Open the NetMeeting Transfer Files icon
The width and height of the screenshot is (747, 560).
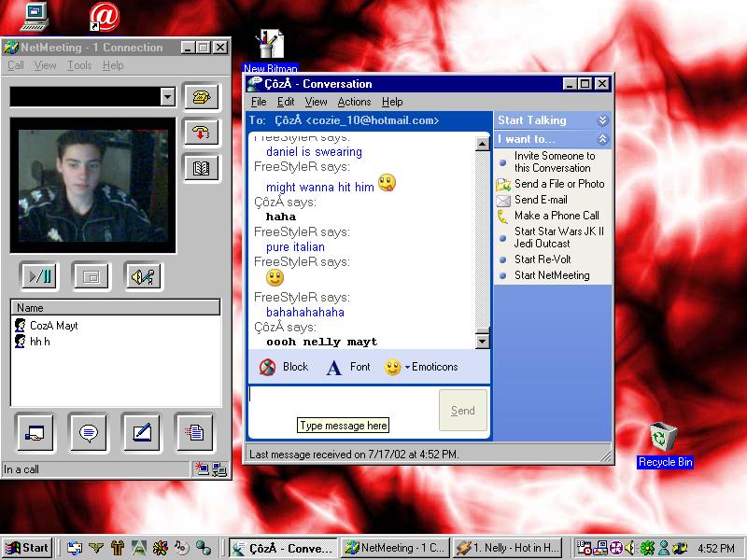point(194,433)
